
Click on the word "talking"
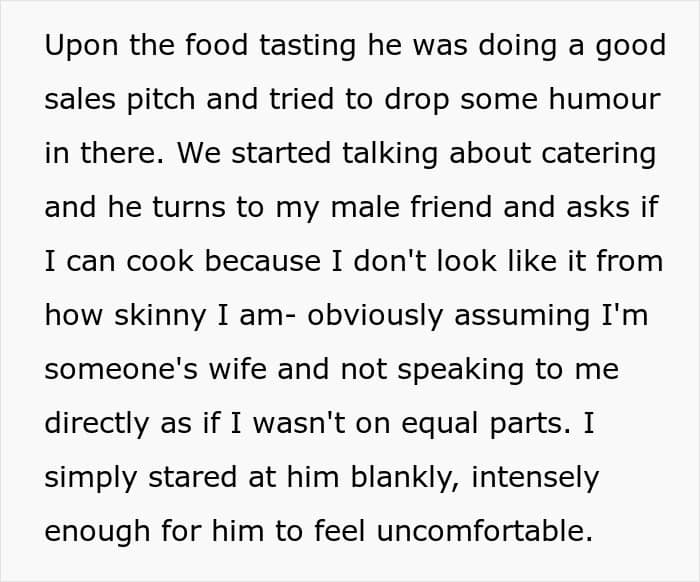tap(390, 154)
